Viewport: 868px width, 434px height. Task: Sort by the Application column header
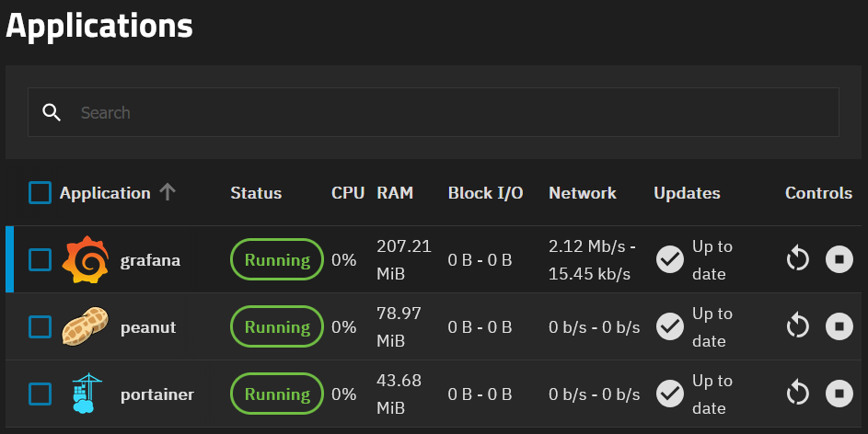pyautogui.click(x=105, y=193)
